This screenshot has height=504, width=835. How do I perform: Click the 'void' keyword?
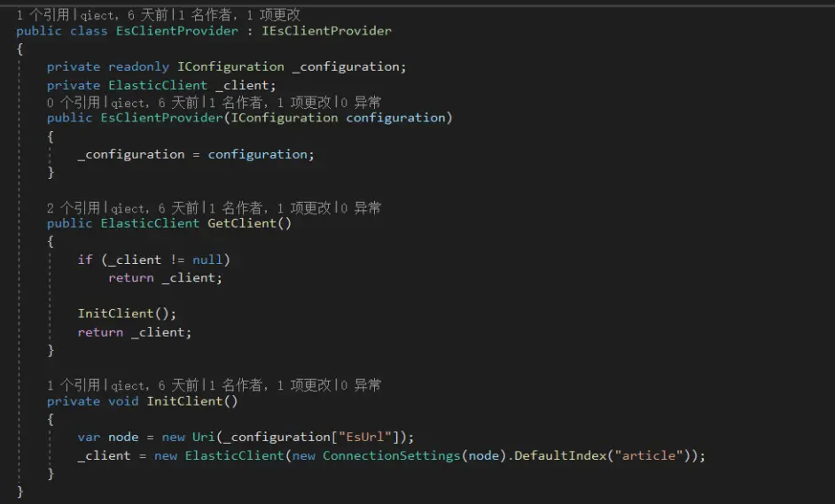coord(123,401)
